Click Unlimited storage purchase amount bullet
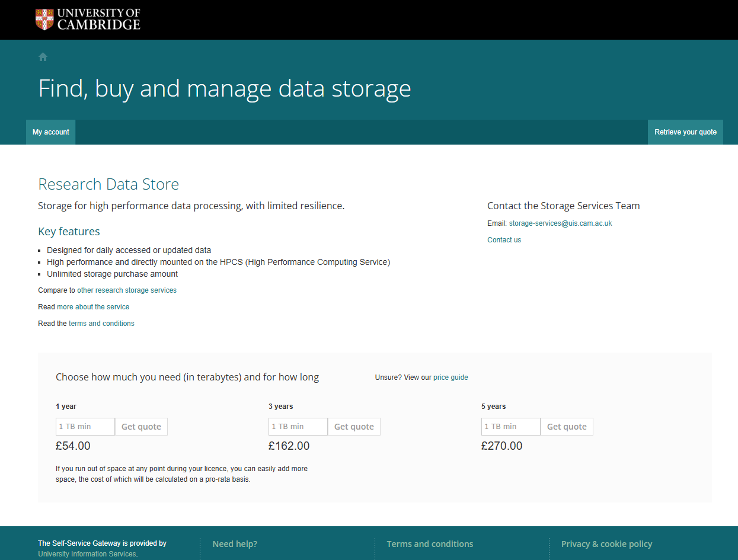738x560 pixels. 113,274
